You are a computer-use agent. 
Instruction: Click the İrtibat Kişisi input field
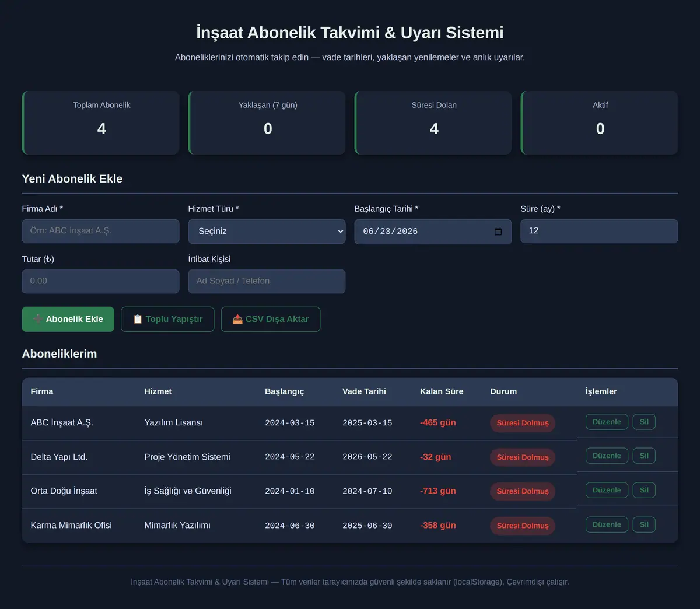coord(267,281)
